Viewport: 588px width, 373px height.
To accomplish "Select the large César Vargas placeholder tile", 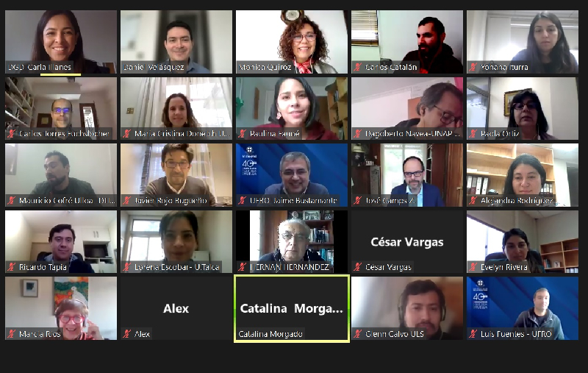I will [x=407, y=241].
